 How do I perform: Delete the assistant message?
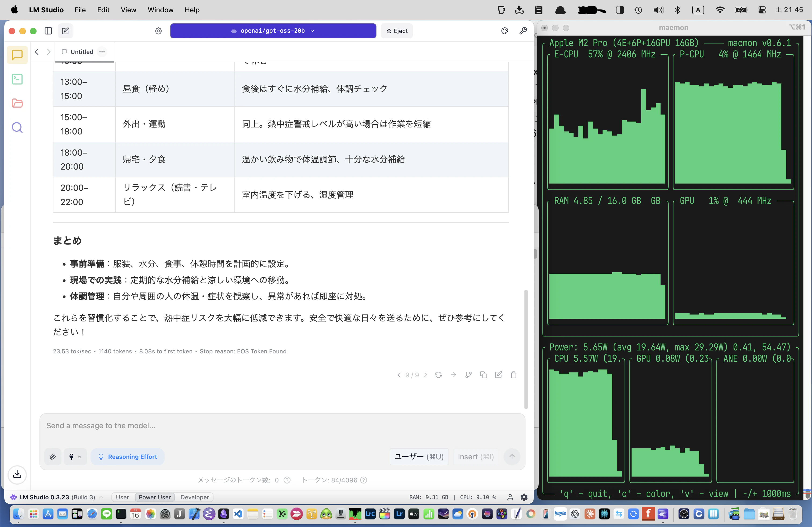click(x=513, y=375)
